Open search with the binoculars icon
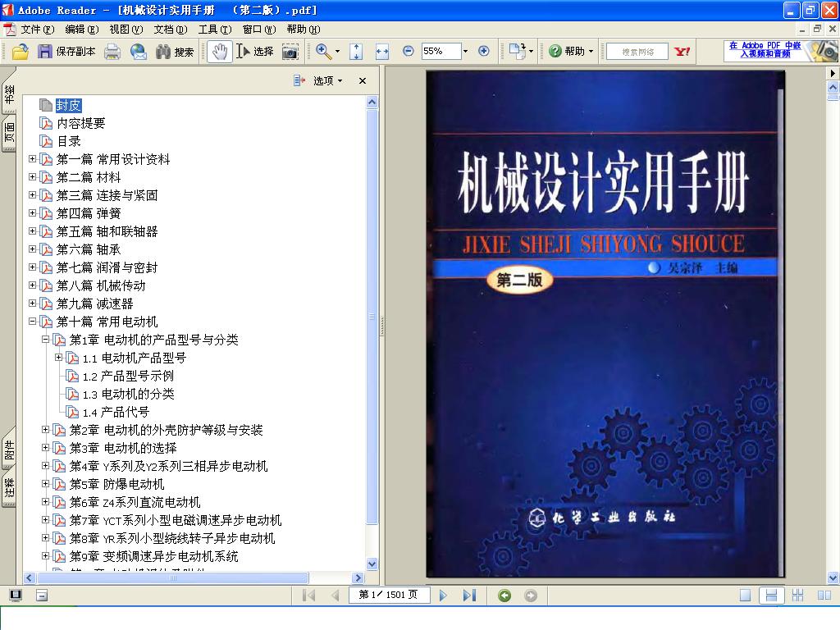 tap(163, 52)
